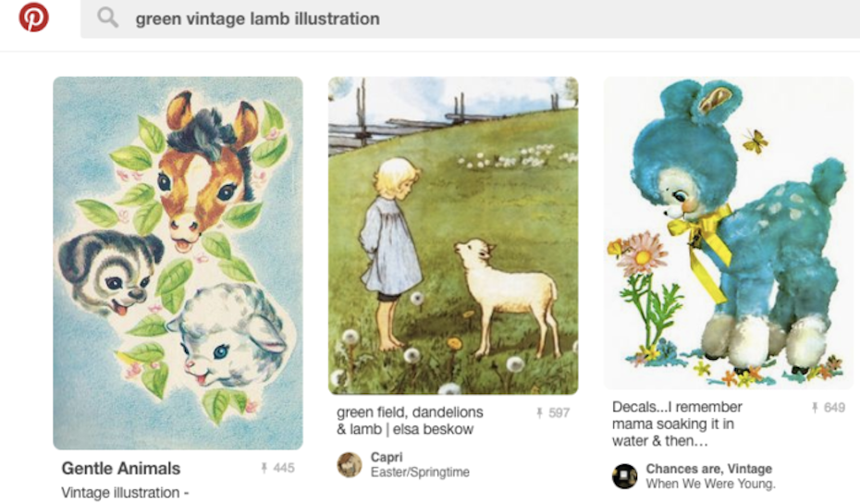Viewport: 860px width, 504px height.
Task: Click the pushpin icon beside 649
Action: 815,408
